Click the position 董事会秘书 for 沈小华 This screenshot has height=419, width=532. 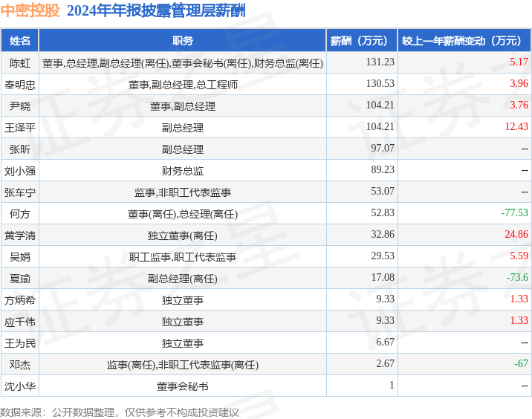pyautogui.click(x=183, y=386)
